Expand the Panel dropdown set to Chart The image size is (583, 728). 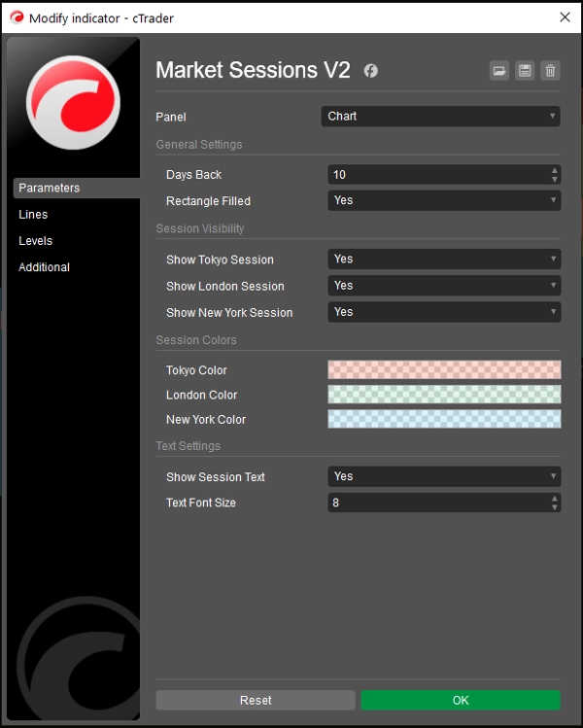click(x=441, y=117)
